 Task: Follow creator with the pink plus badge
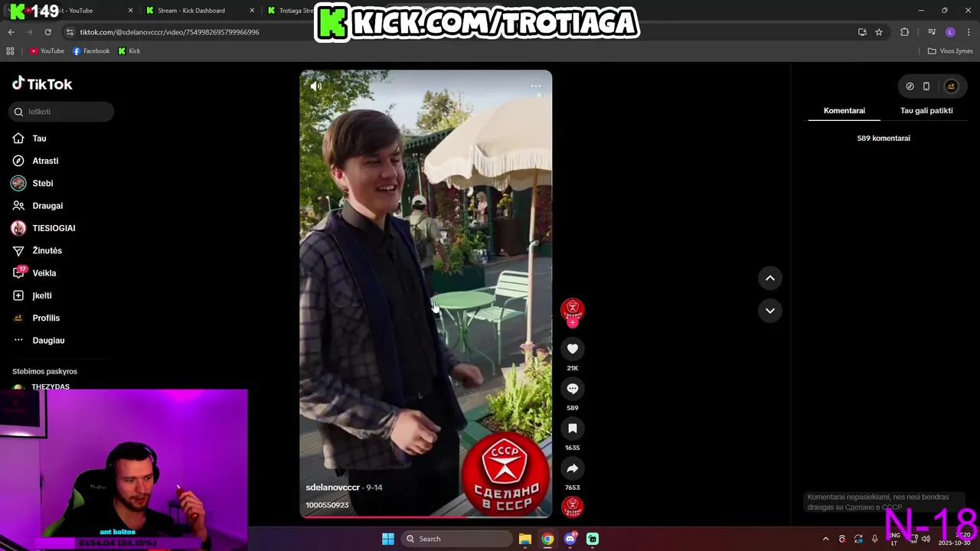point(572,323)
